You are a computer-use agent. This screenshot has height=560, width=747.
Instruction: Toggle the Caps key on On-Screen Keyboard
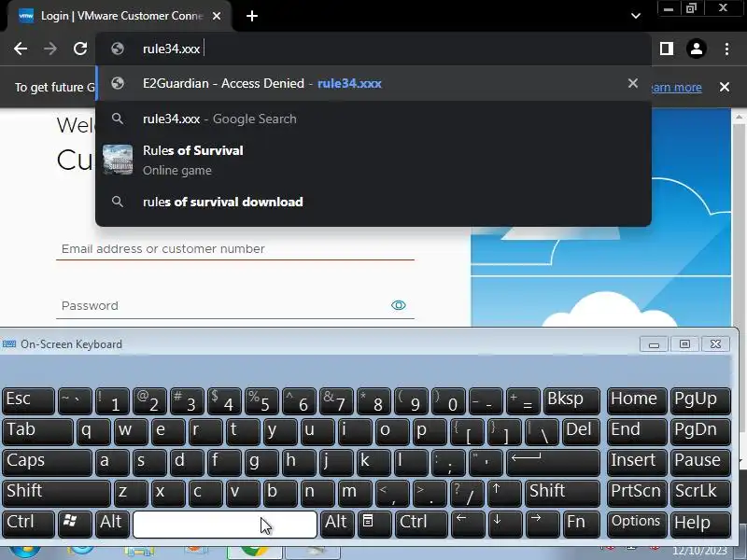(47, 462)
